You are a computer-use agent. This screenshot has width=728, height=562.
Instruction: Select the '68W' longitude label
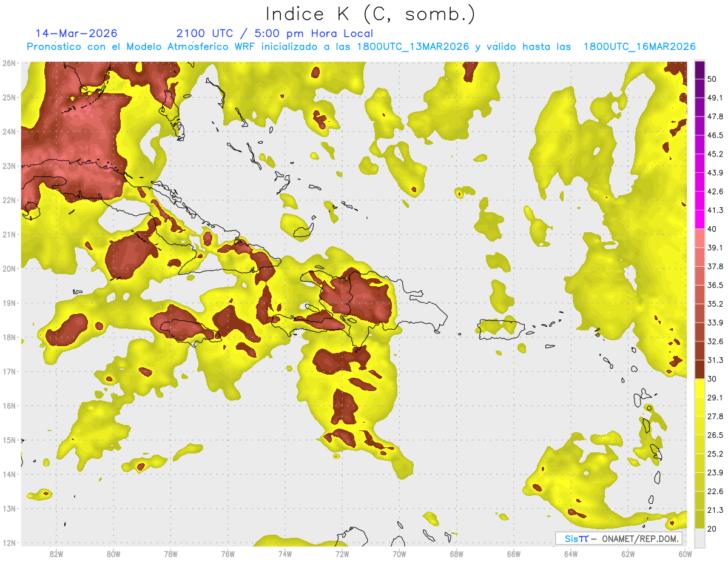457,554
